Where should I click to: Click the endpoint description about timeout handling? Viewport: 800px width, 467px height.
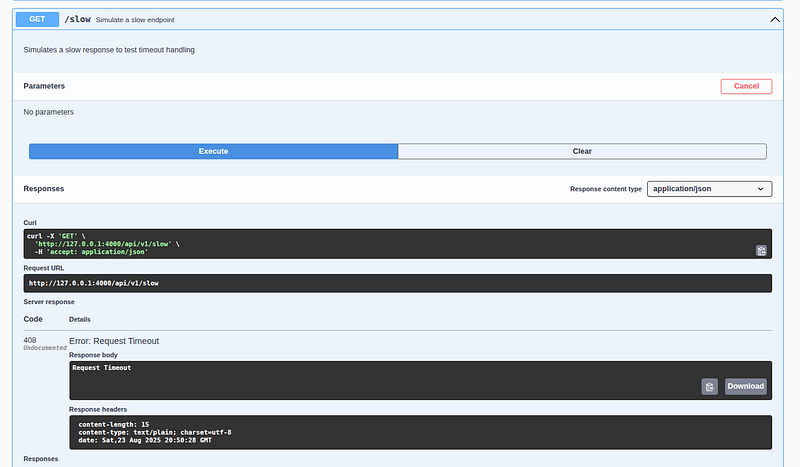[x=109, y=50]
